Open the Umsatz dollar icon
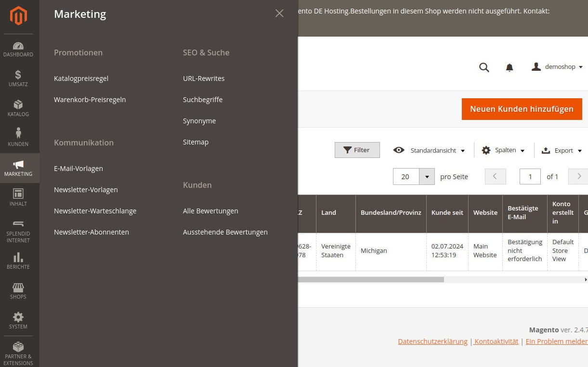This screenshot has width=588, height=367. (x=18, y=75)
